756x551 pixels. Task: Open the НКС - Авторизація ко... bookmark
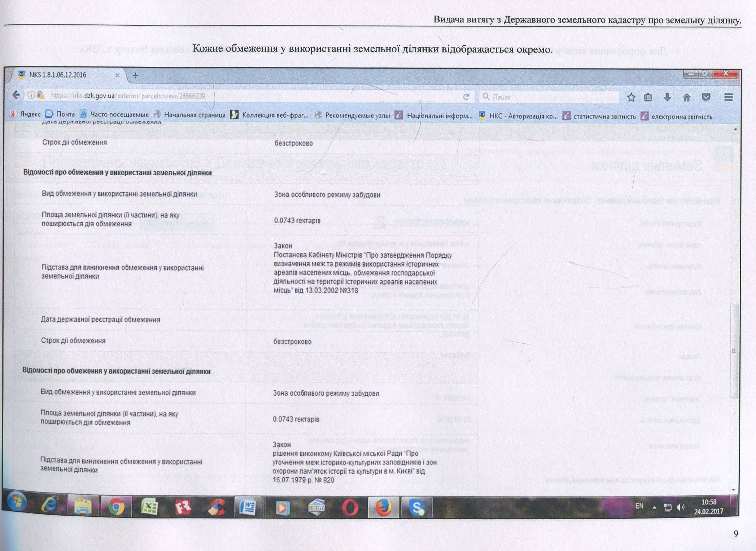518,116
